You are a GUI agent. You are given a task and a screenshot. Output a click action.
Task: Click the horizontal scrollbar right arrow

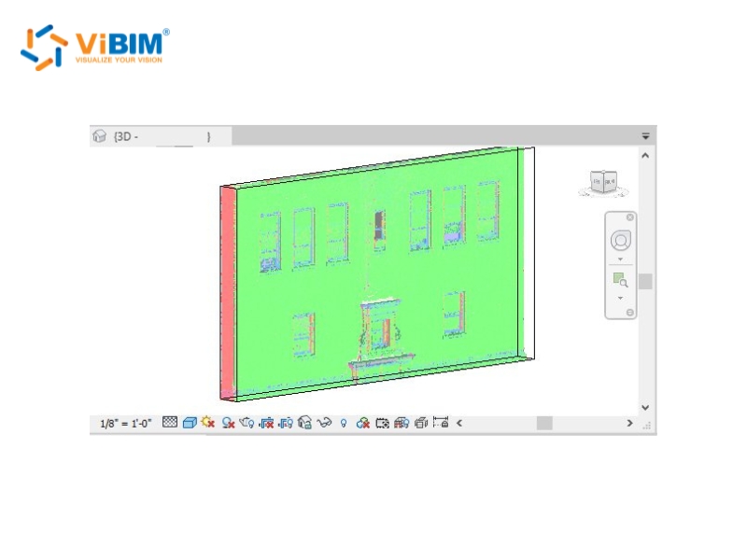point(629,423)
